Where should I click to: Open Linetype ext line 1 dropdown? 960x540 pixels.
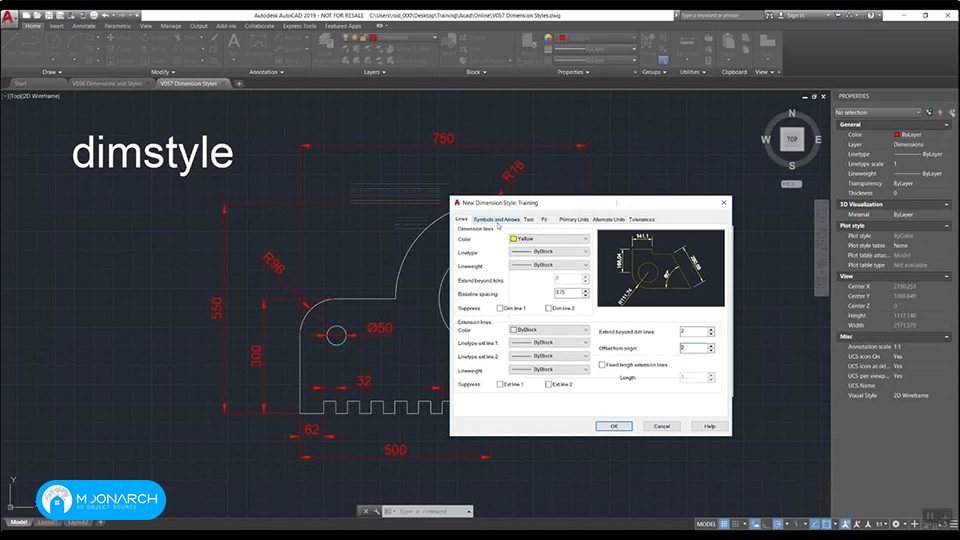coord(549,342)
